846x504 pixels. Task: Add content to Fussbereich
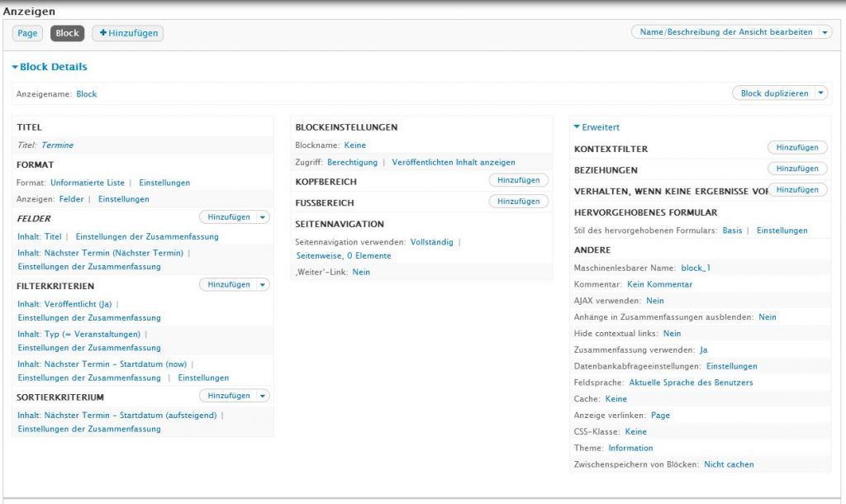click(x=518, y=202)
